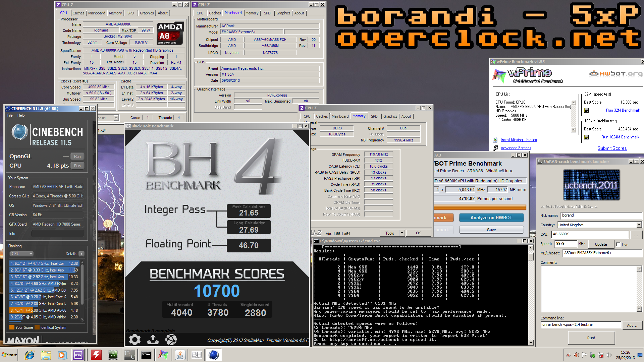Open the processor selection dropdown in CPU-Z
This screenshot has height=362, width=644.
[x=116, y=118]
